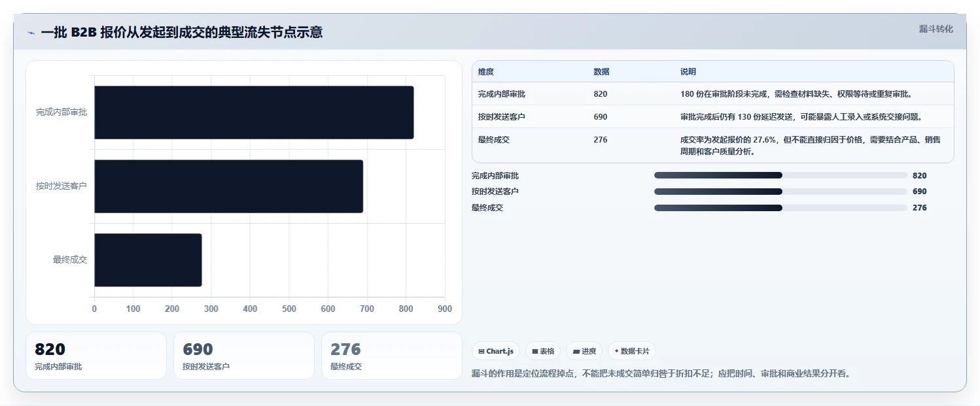
Task: Click the 完成内部审批 progress bar
Action: coord(780,175)
